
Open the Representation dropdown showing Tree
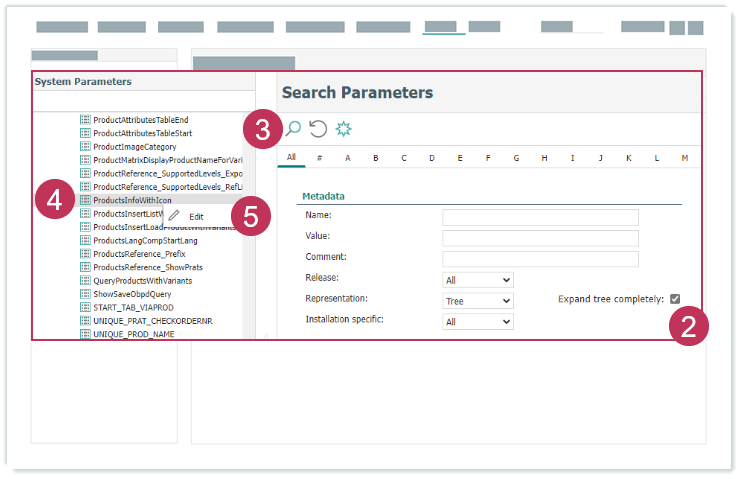click(x=478, y=301)
